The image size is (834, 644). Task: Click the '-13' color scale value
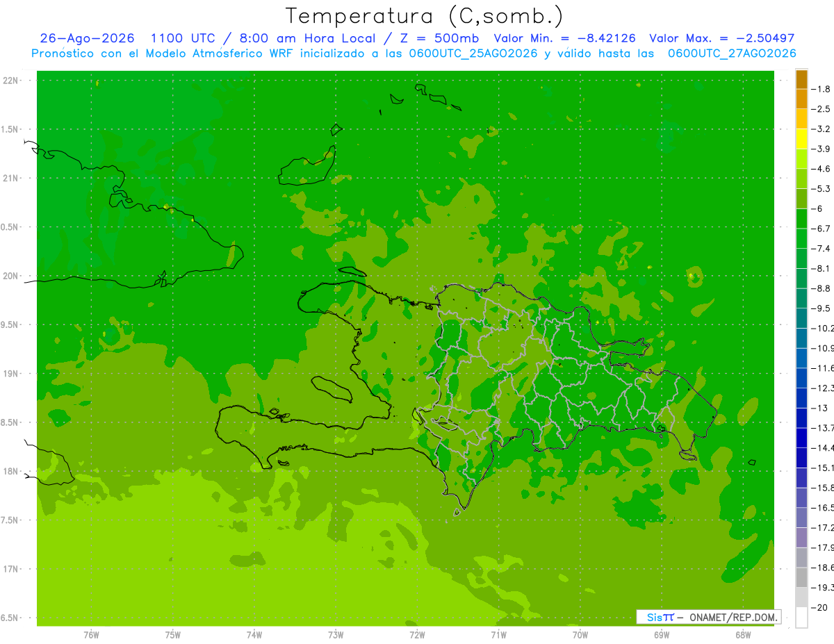[821, 408]
